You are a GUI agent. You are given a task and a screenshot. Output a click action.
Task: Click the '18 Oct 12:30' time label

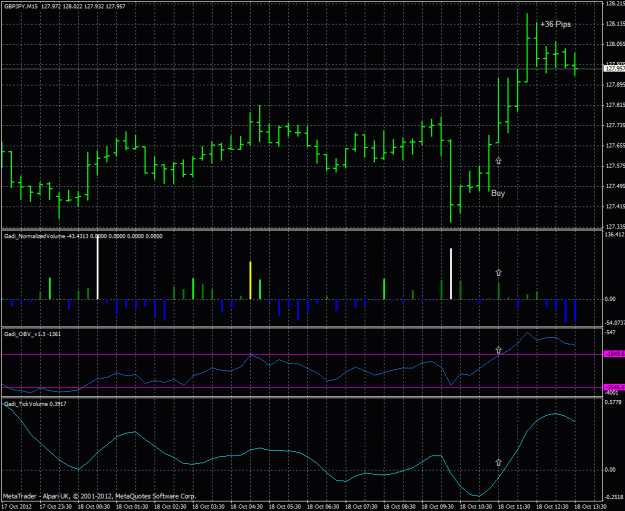553,507
